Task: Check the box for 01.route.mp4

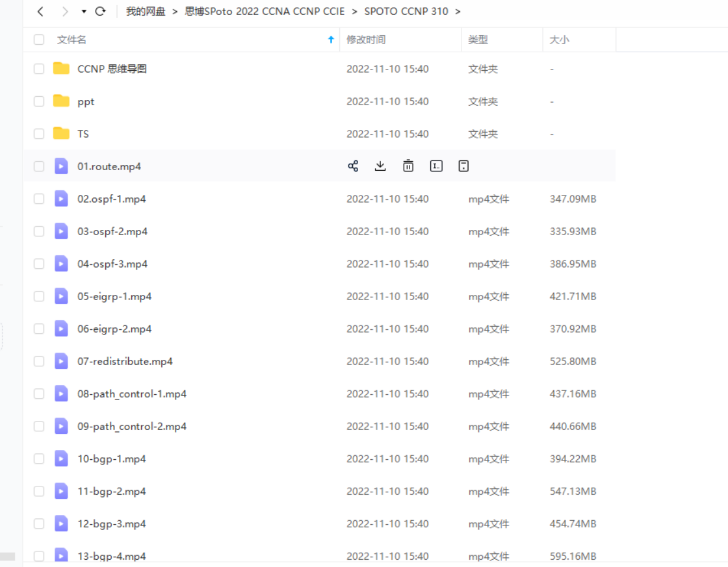Action: tap(39, 166)
